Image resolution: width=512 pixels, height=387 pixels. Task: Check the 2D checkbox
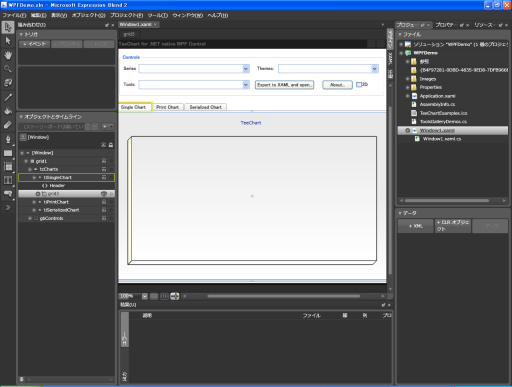(359, 84)
